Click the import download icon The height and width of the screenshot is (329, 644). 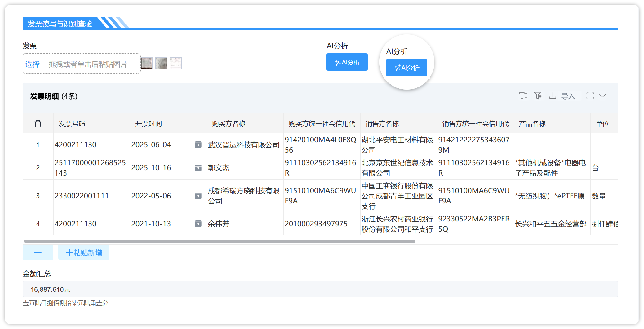tap(553, 96)
